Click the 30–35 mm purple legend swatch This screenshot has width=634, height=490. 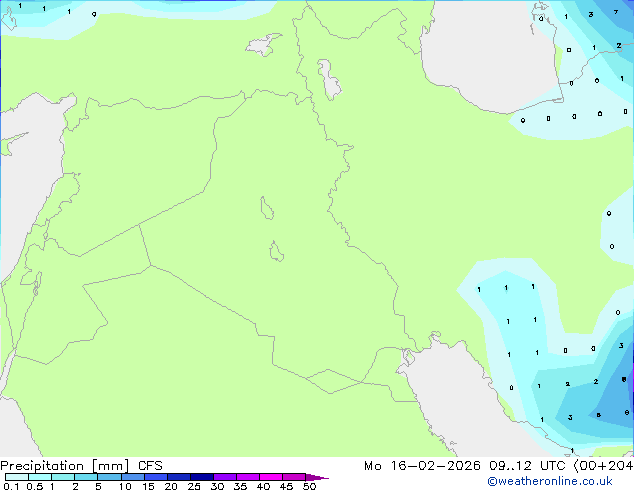tap(224, 477)
